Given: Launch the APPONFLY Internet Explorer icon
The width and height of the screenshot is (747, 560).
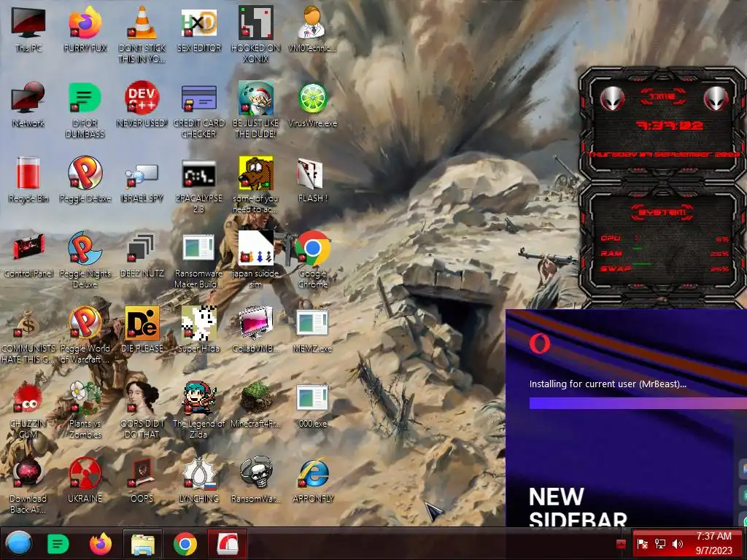Looking at the screenshot, I should [x=312, y=481].
